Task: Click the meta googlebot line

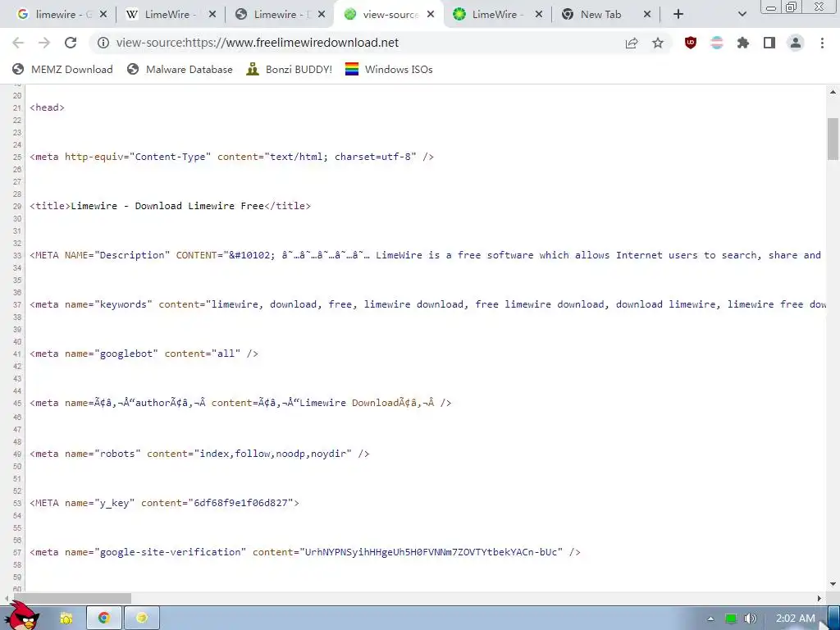Action: click(144, 354)
